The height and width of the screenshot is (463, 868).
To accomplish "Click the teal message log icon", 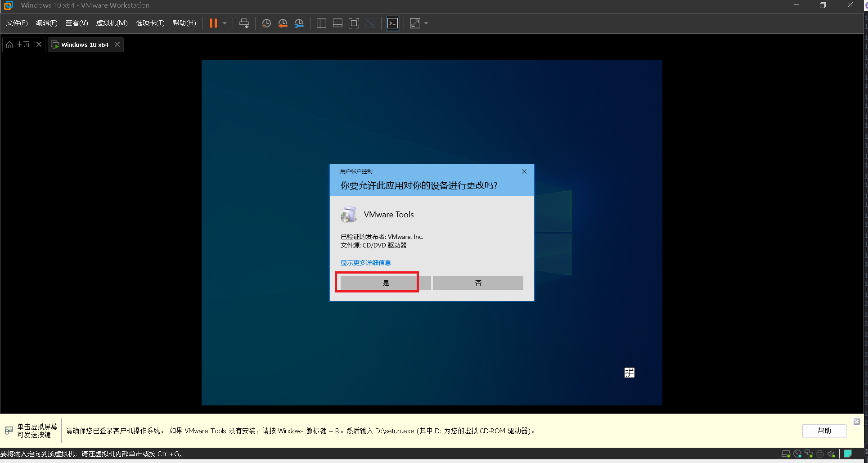I will pyautogui.click(x=848, y=454).
